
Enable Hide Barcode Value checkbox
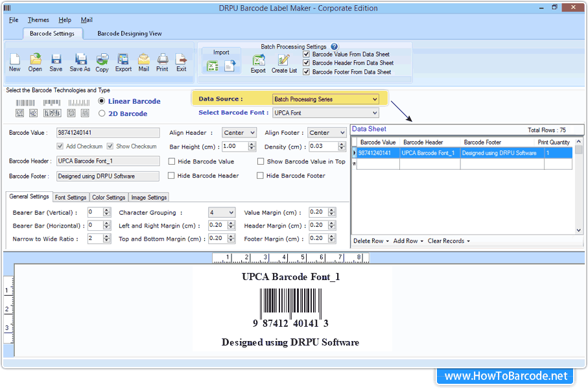(x=172, y=161)
